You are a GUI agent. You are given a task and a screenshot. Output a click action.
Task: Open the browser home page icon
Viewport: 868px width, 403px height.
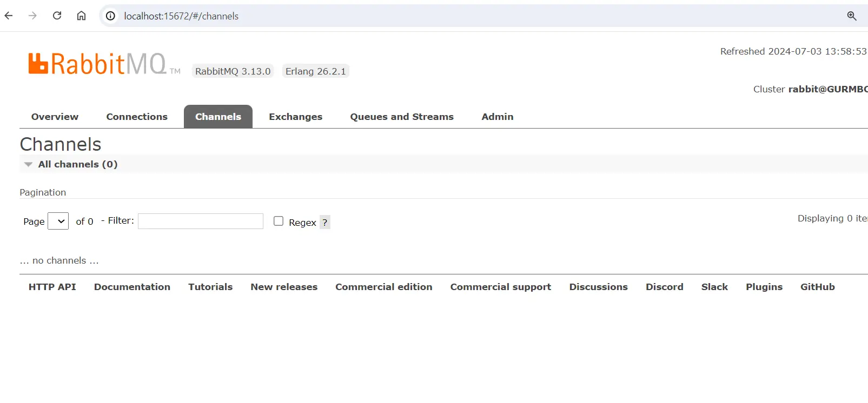click(81, 16)
